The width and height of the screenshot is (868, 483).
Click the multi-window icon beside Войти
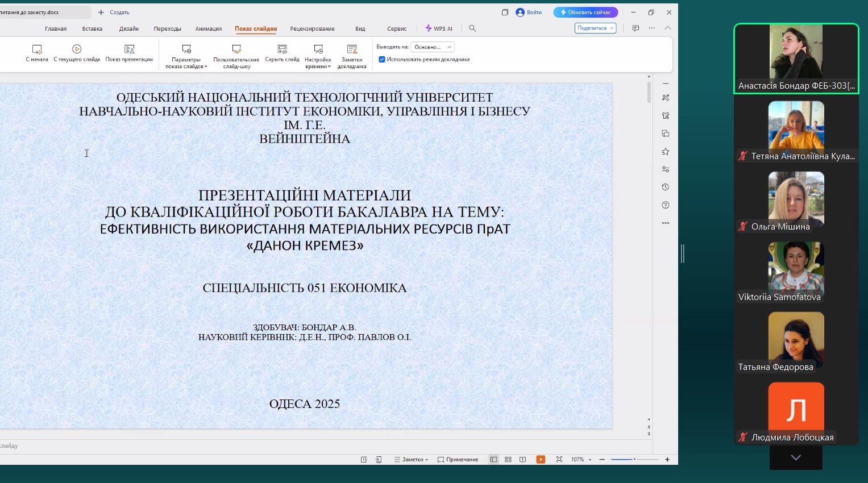click(505, 12)
